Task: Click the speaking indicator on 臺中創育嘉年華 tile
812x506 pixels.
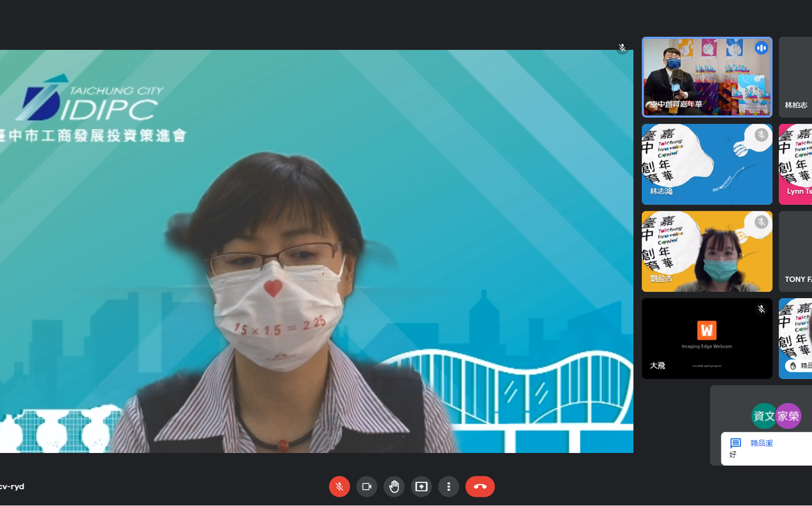Action: [761, 48]
